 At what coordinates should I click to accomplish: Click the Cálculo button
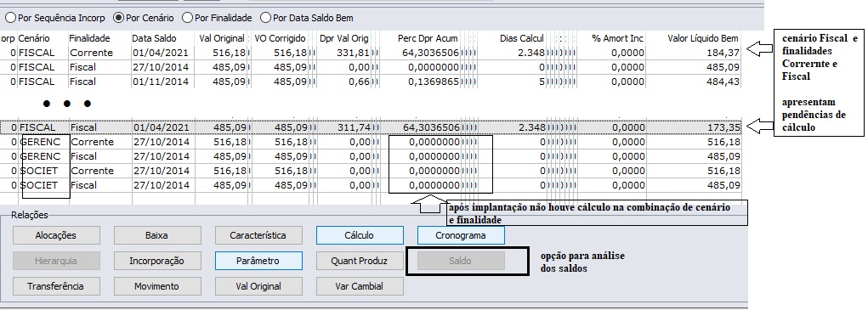(x=360, y=235)
